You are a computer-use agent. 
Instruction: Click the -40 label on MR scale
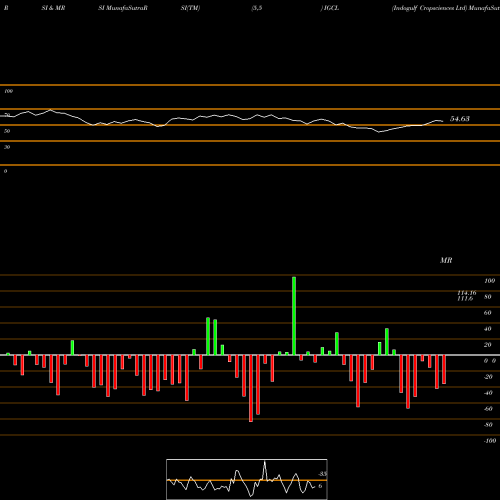(488, 393)
